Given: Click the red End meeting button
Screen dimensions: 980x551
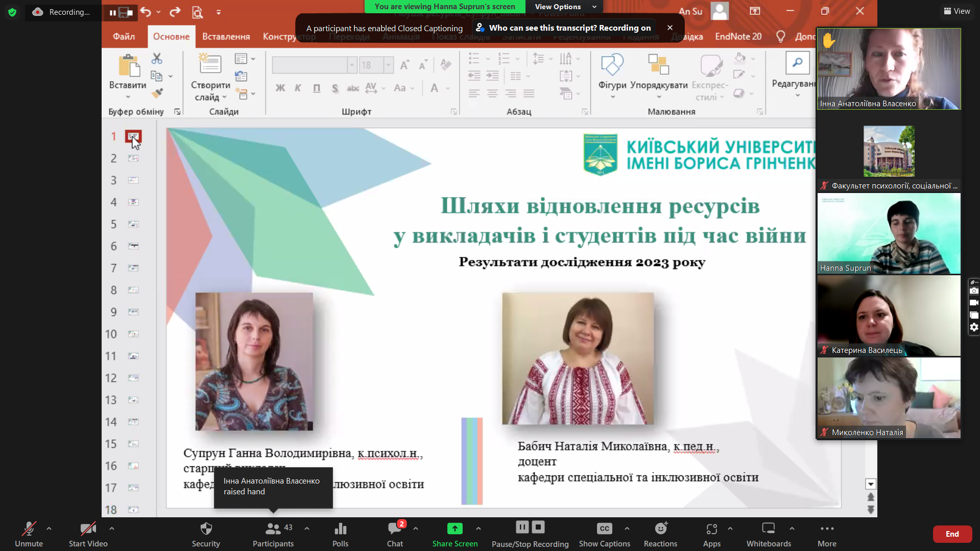Looking at the screenshot, I should tap(952, 534).
